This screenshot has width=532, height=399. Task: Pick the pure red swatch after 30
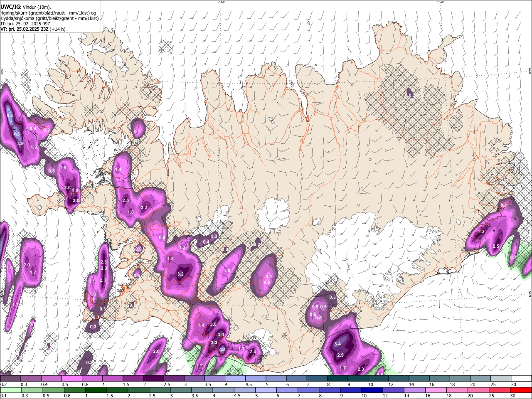coord(521,390)
